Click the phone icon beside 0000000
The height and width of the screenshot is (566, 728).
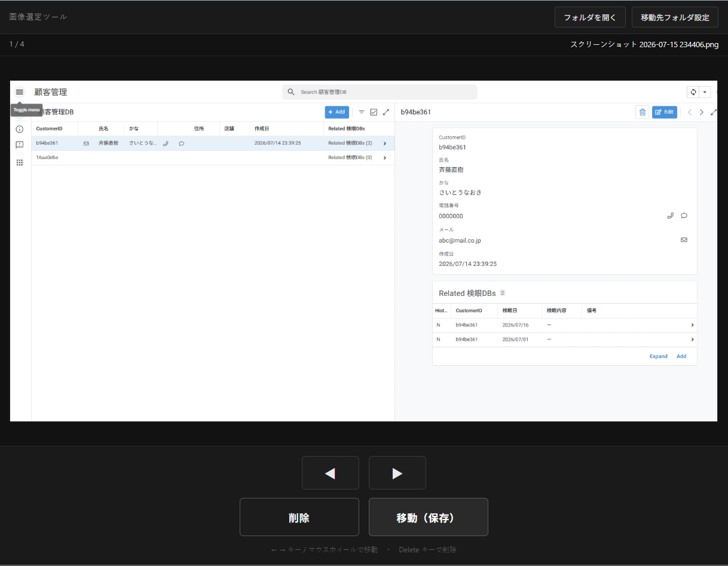coord(671,216)
